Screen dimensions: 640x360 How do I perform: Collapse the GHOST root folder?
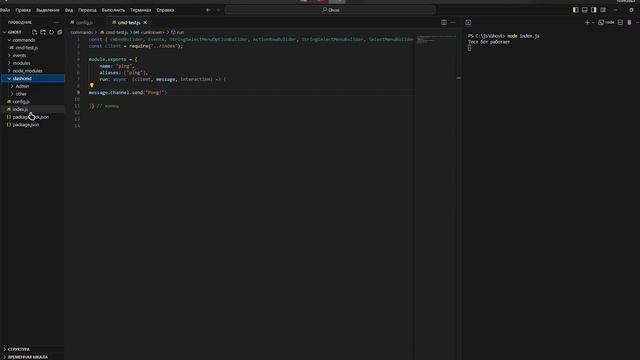(x=14, y=32)
